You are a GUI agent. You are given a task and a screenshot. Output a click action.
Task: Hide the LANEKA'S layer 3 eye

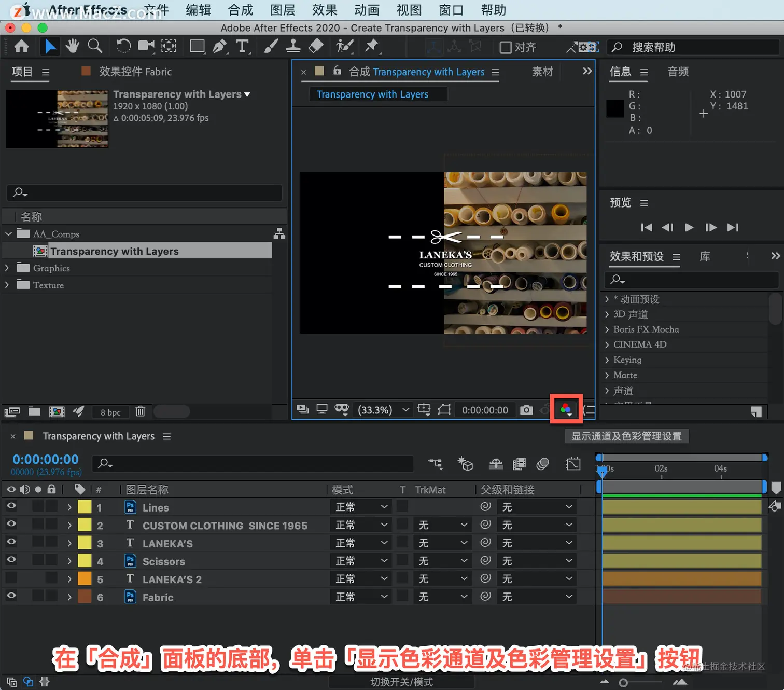point(11,542)
